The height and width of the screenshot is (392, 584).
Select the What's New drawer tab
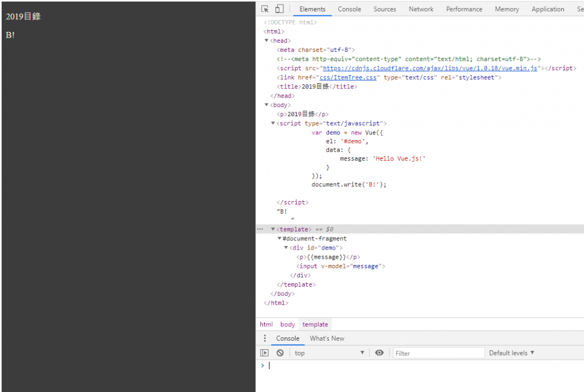[x=327, y=338]
